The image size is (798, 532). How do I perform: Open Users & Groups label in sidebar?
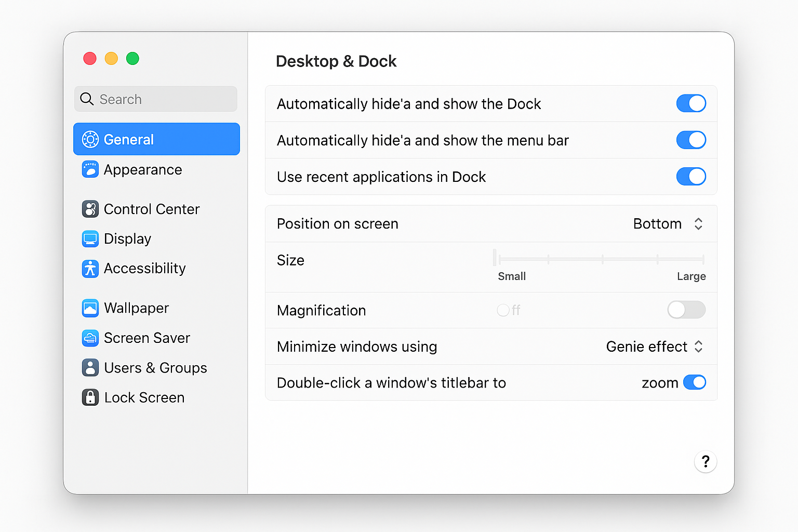155,368
